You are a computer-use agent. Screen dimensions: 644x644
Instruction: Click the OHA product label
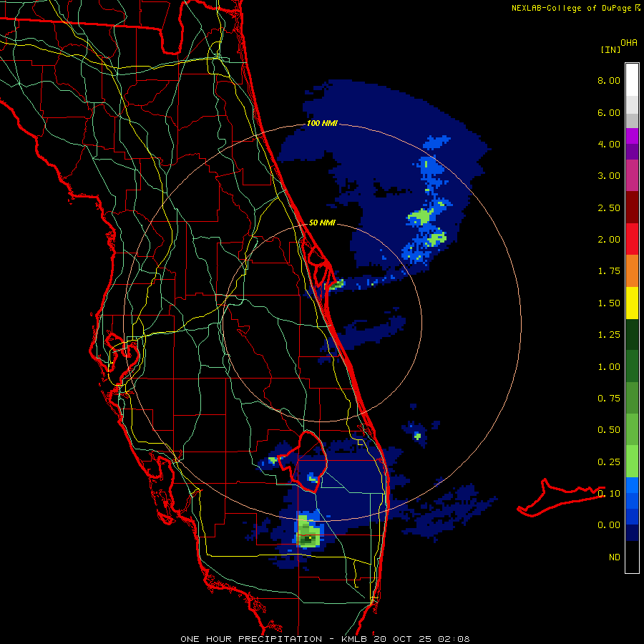pyautogui.click(x=629, y=43)
